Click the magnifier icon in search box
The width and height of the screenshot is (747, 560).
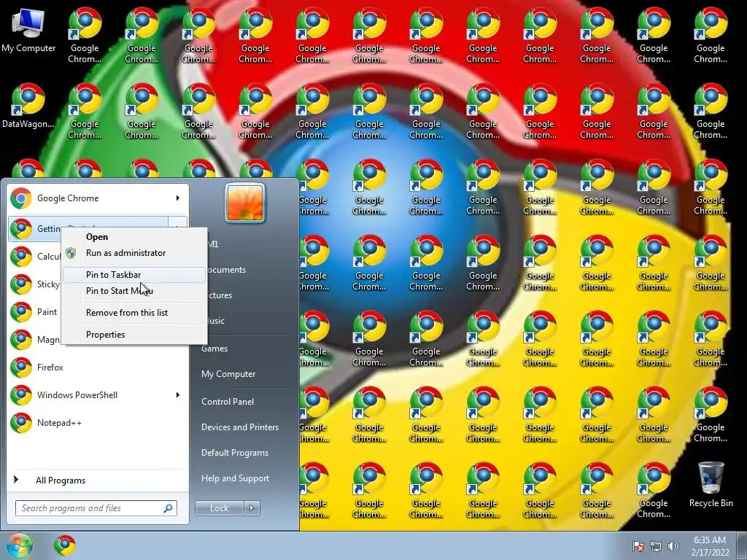[x=168, y=508]
